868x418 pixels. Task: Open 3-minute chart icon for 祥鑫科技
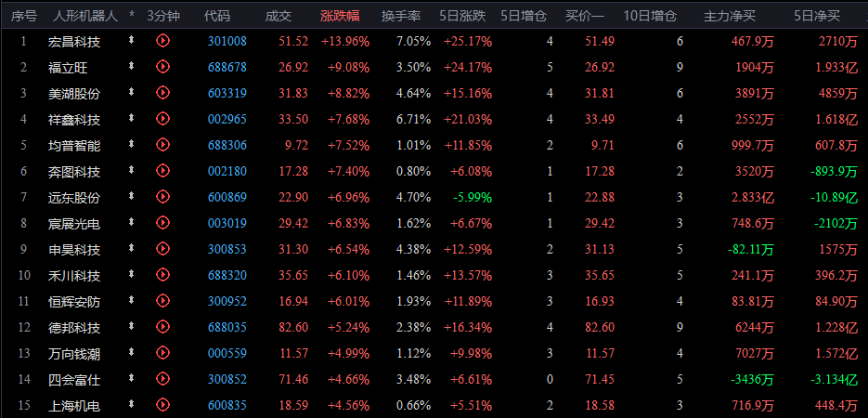[162, 118]
